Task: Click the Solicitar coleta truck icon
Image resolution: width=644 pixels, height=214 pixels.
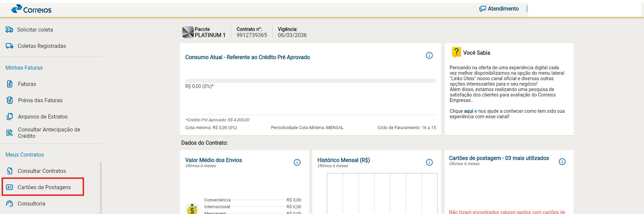Action: 9,30
